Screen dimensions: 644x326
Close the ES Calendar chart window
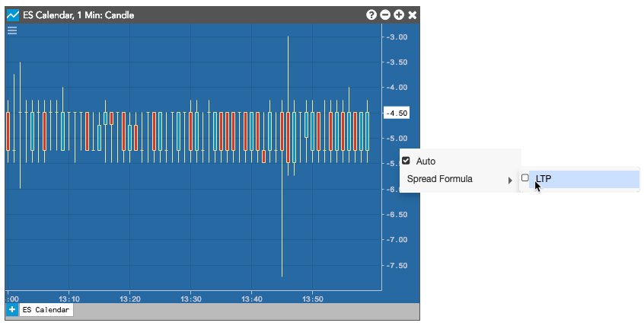(x=413, y=15)
